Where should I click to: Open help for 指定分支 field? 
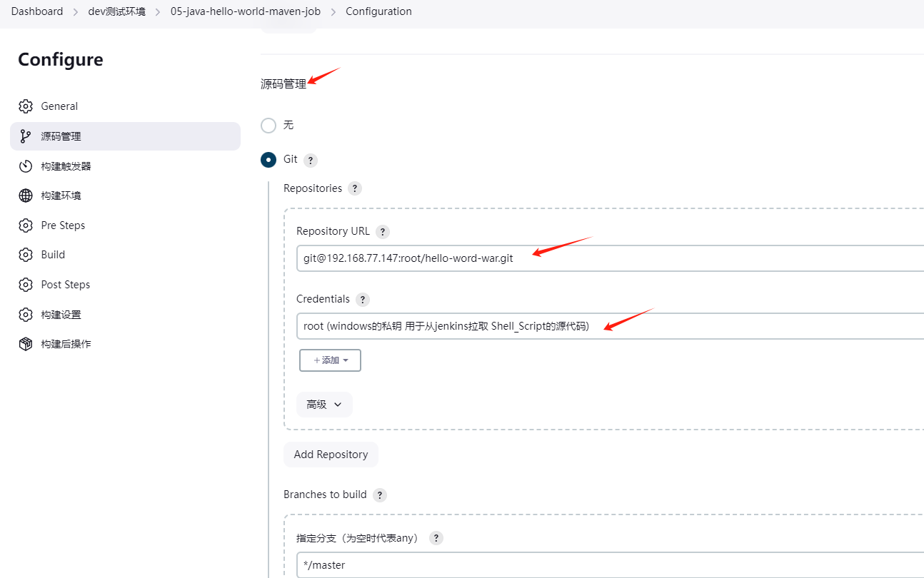436,539
